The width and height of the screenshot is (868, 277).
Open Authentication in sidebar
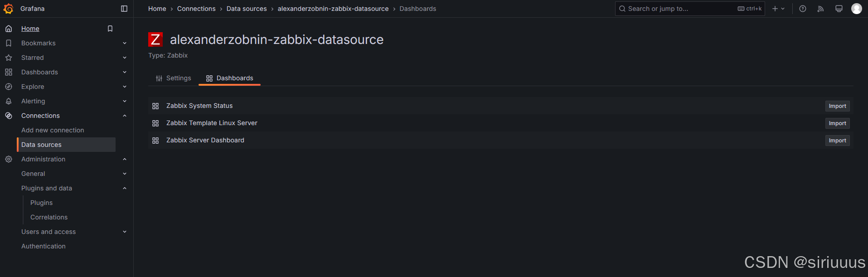click(44, 246)
